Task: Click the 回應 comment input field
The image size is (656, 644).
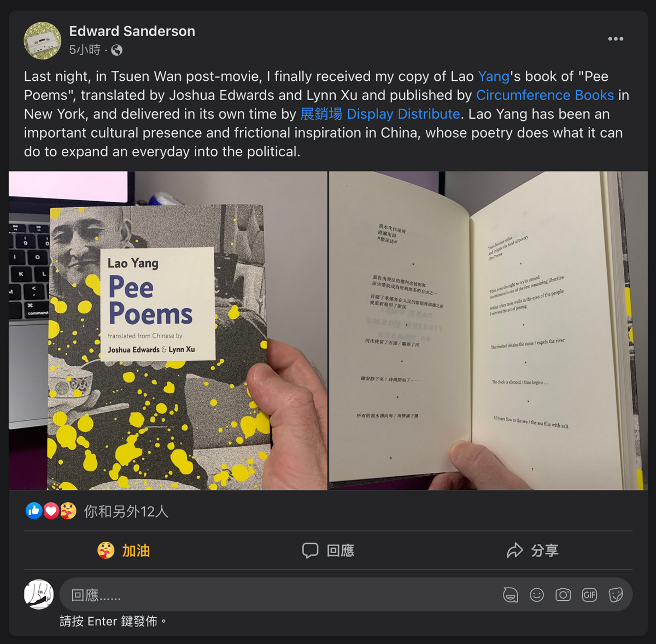Action: click(279, 595)
